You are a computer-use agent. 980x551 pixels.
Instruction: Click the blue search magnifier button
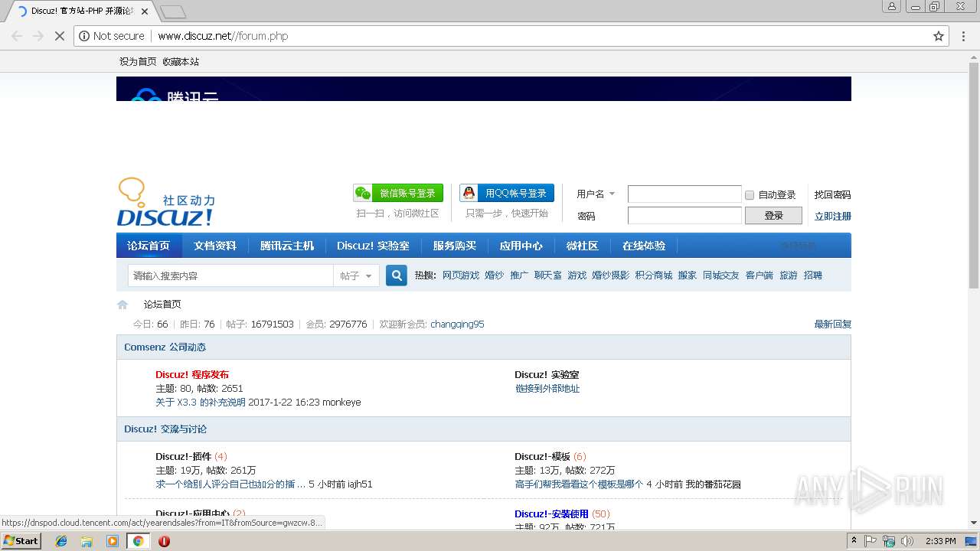[397, 275]
